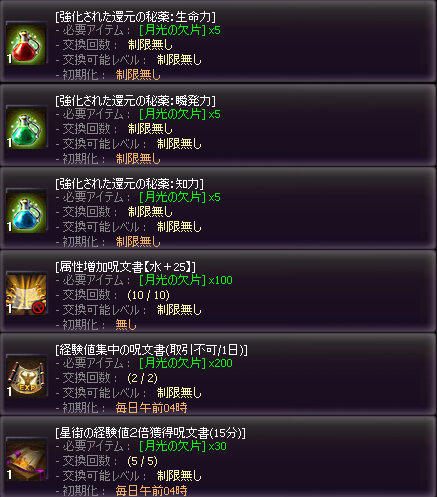Click the purple double EXP scroll icon

[26, 460]
